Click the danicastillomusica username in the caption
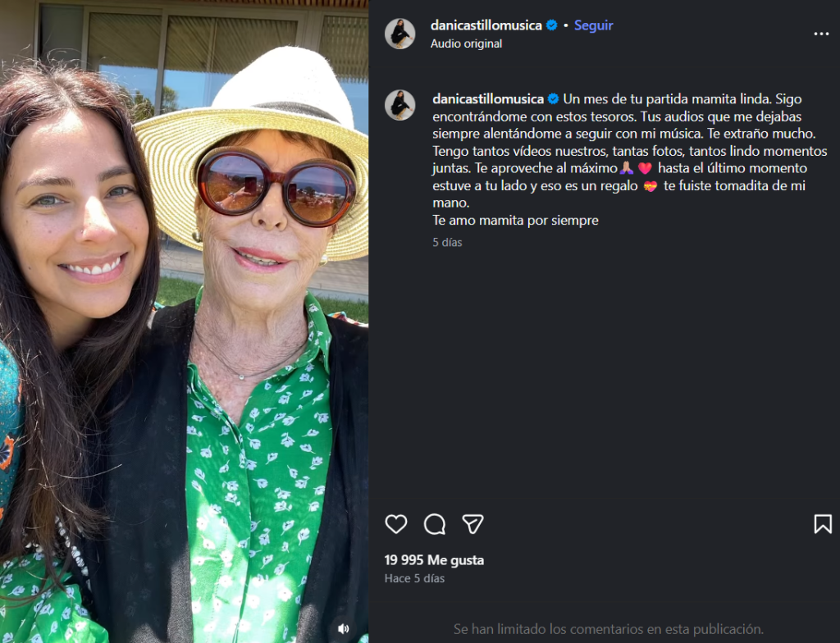This screenshot has height=643, width=840. point(488,99)
